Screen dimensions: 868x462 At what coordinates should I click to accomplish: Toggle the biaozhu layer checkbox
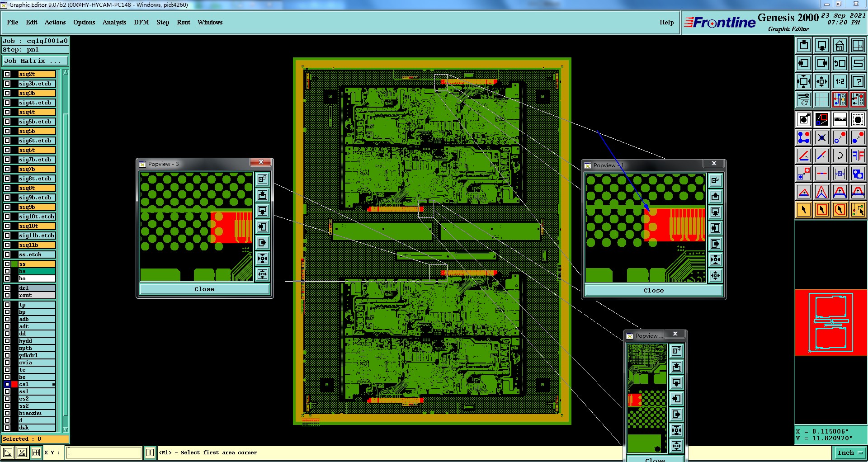coord(7,413)
